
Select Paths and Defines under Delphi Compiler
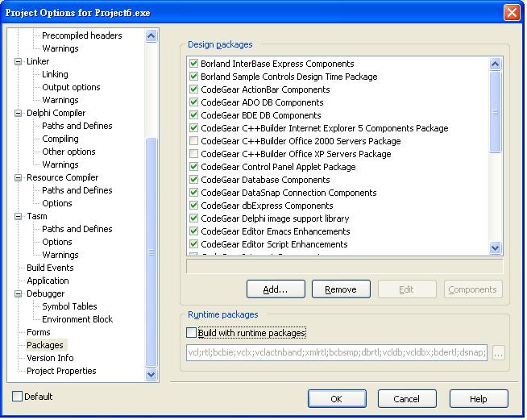click(77, 126)
